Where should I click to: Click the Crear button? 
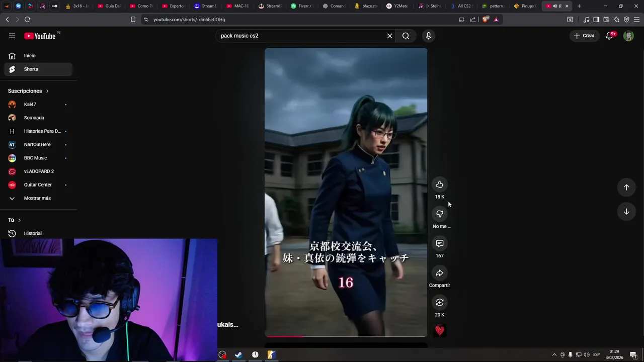pyautogui.click(x=584, y=36)
